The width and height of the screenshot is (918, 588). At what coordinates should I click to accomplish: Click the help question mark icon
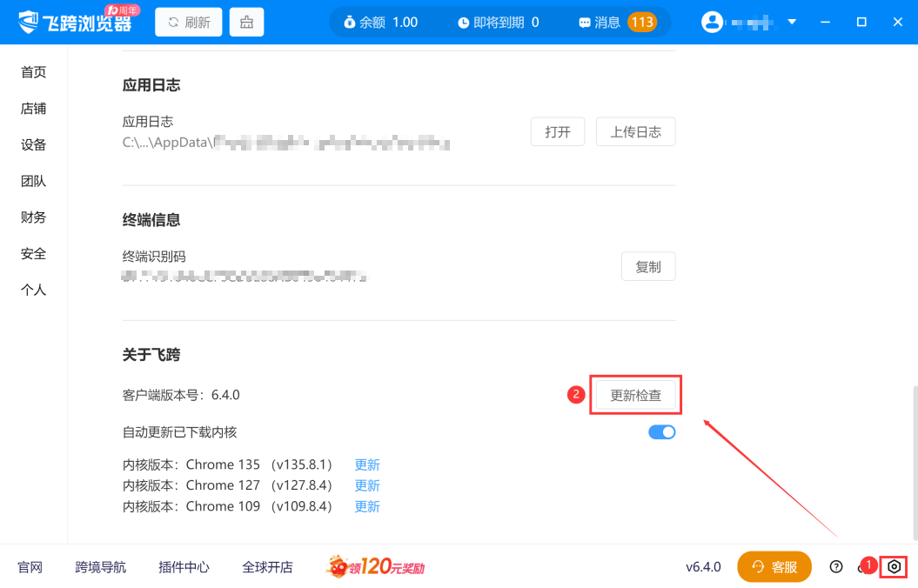pos(836,567)
